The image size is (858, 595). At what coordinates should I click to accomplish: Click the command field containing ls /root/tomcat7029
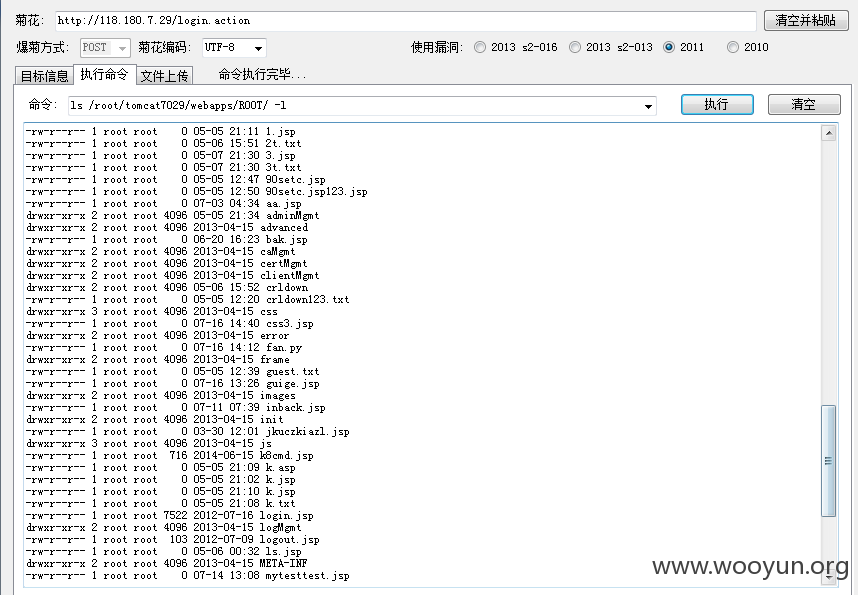[x=362, y=106]
